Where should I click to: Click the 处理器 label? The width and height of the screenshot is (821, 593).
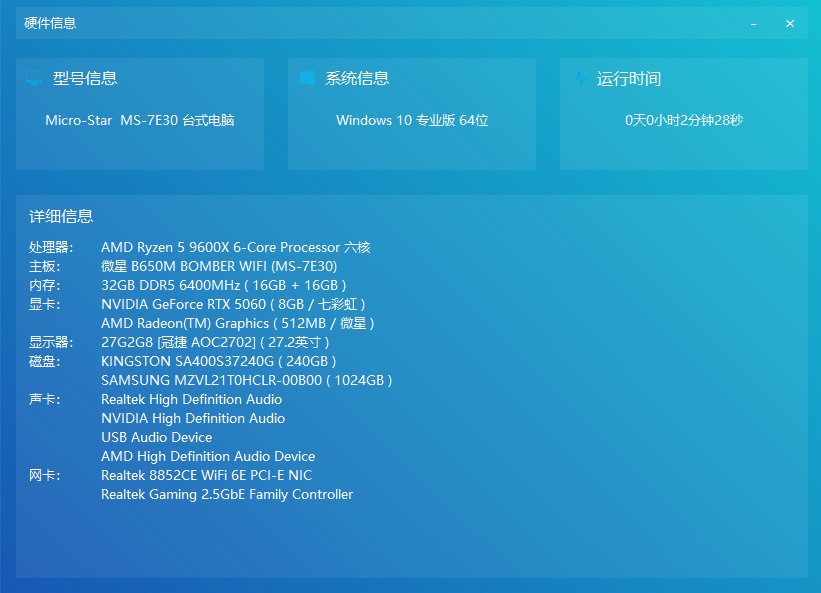point(51,247)
